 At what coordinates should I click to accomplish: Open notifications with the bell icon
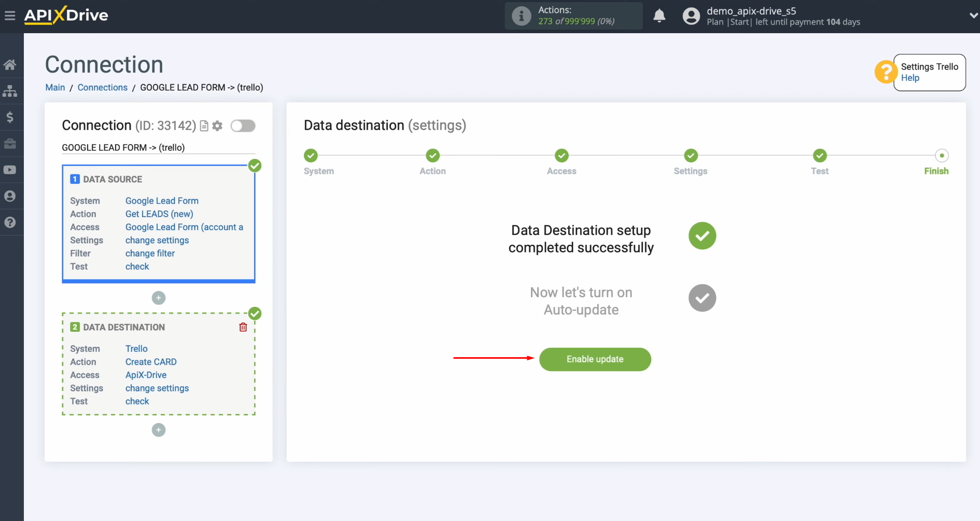[x=659, y=16]
